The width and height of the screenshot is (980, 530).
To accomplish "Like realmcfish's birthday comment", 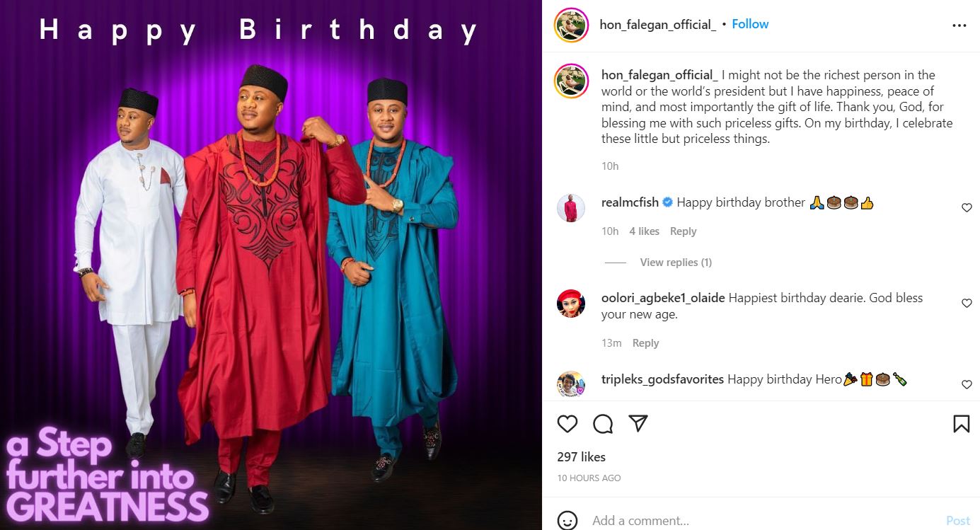I will (967, 208).
